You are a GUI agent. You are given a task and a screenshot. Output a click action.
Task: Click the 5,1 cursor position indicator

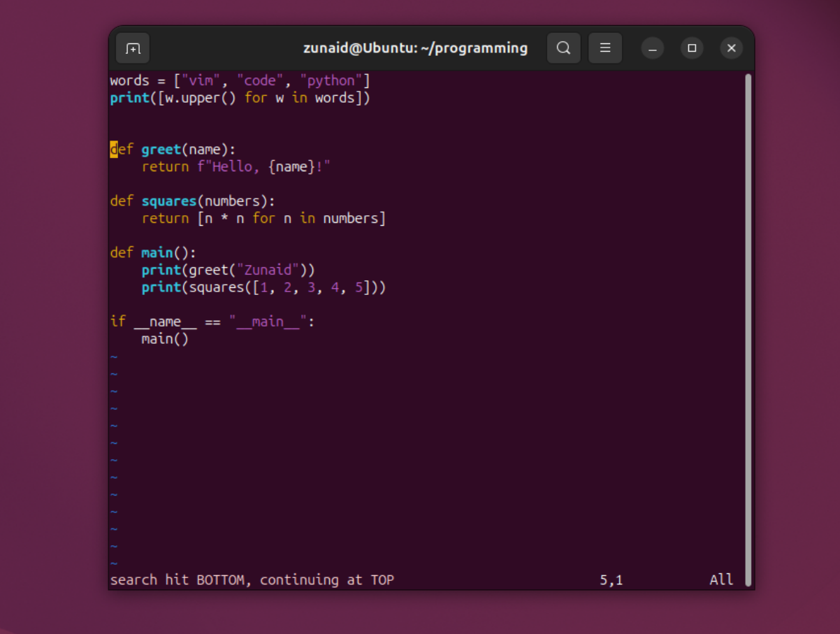[611, 579]
